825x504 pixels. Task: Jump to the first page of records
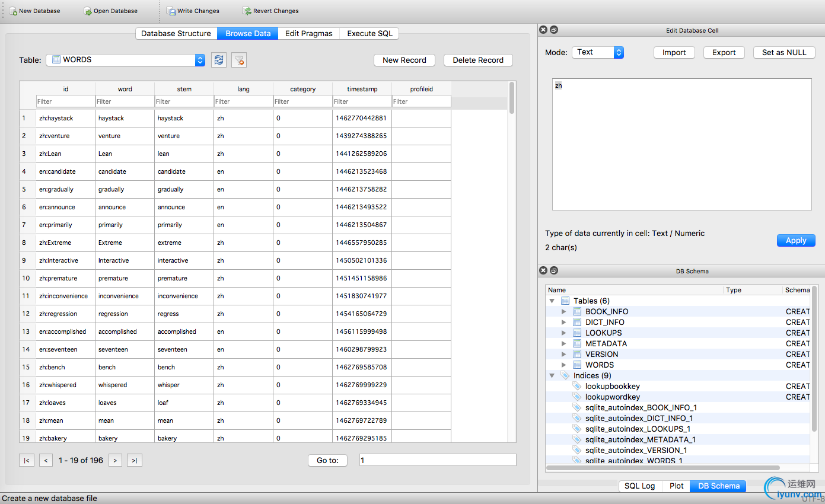[27, 460]
